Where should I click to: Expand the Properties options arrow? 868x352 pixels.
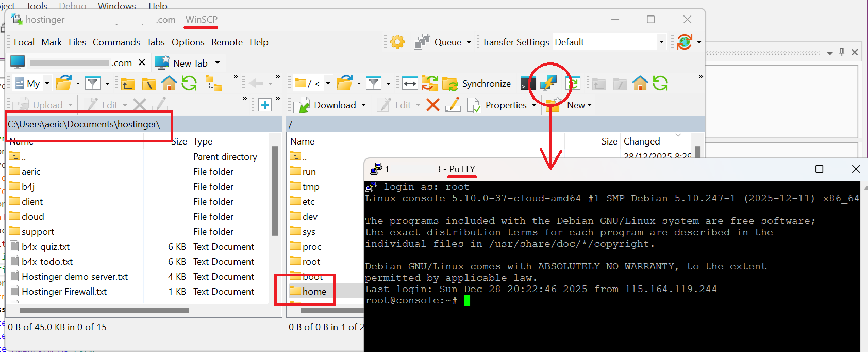534,105
